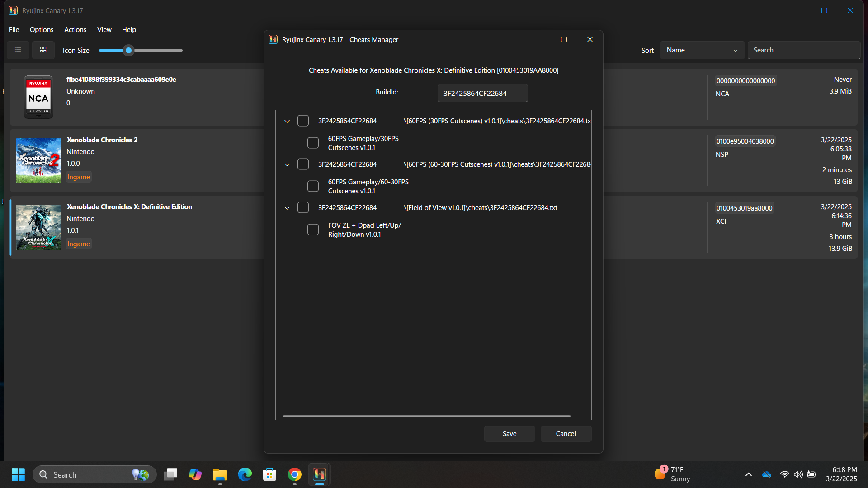Check the Field of View group checkbox
Screen dimensions: 868x488
[x=303, y=208]
